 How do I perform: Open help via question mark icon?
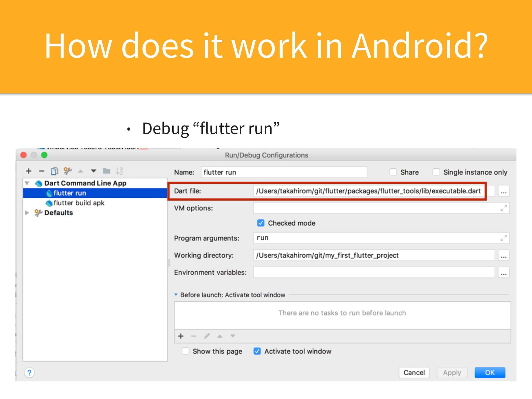(29, 373)
